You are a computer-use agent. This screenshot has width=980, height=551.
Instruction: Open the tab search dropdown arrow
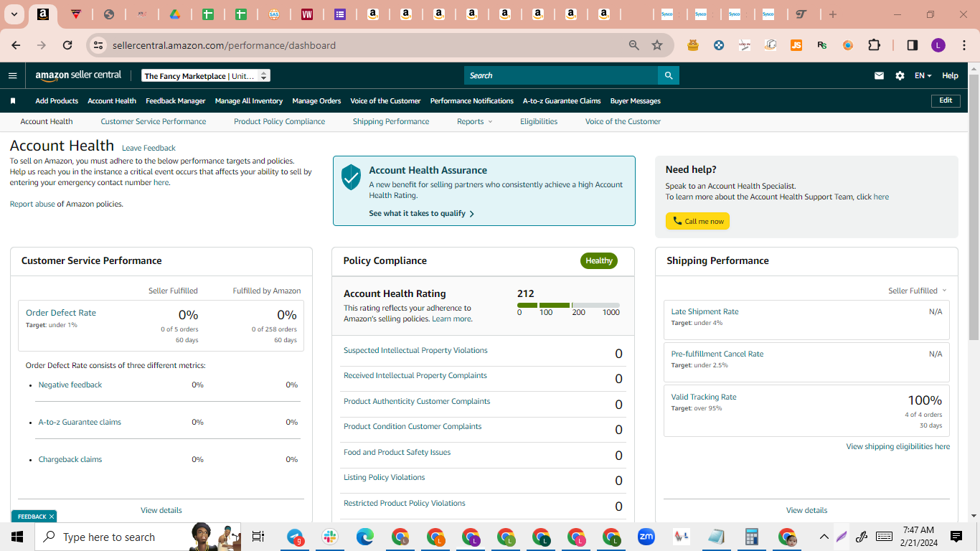(14, 14)
